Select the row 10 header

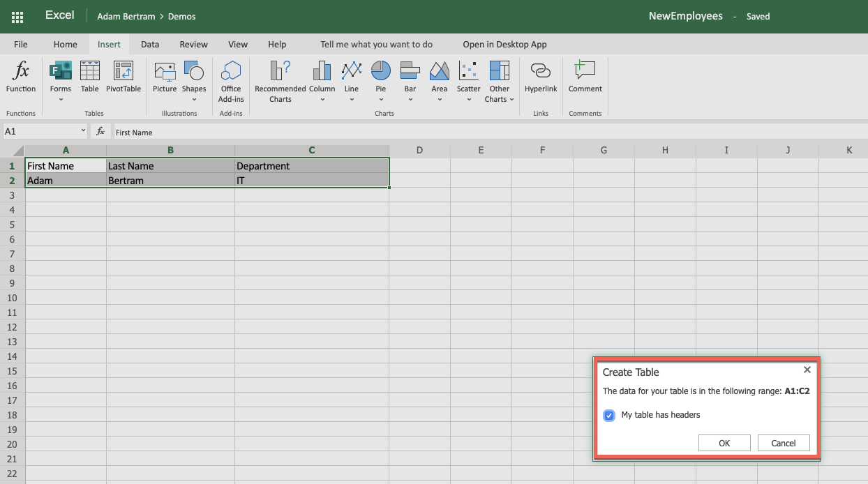click(x=12, y=298)
